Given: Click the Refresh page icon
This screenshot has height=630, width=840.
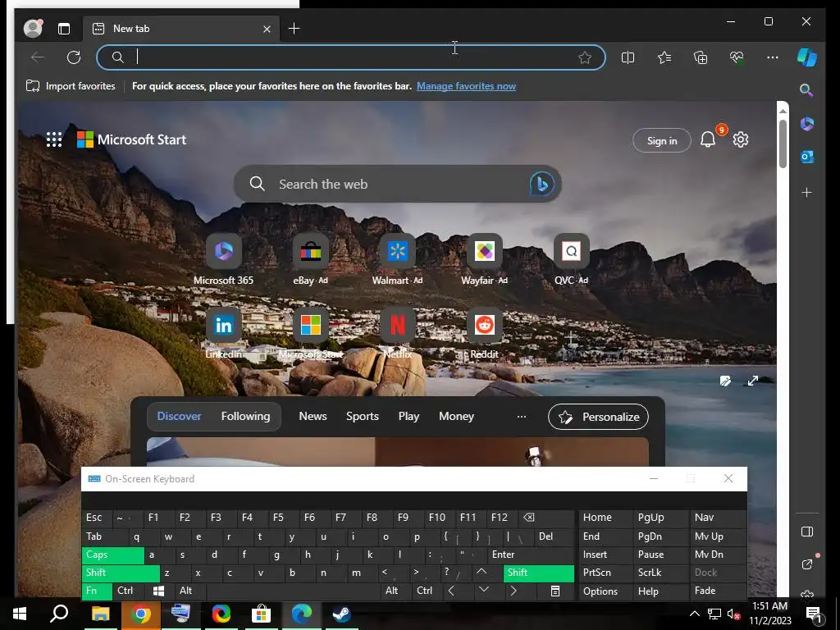Looking at the screenshot, I should pyautogui.click(x=74, y=57).
